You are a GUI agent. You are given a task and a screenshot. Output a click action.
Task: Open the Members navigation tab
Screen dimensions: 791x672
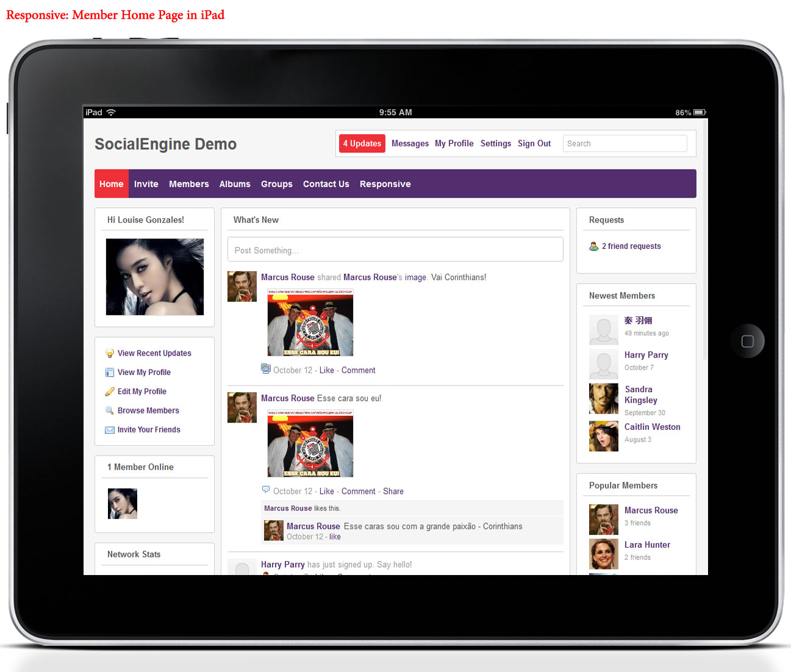coord(188,184)
